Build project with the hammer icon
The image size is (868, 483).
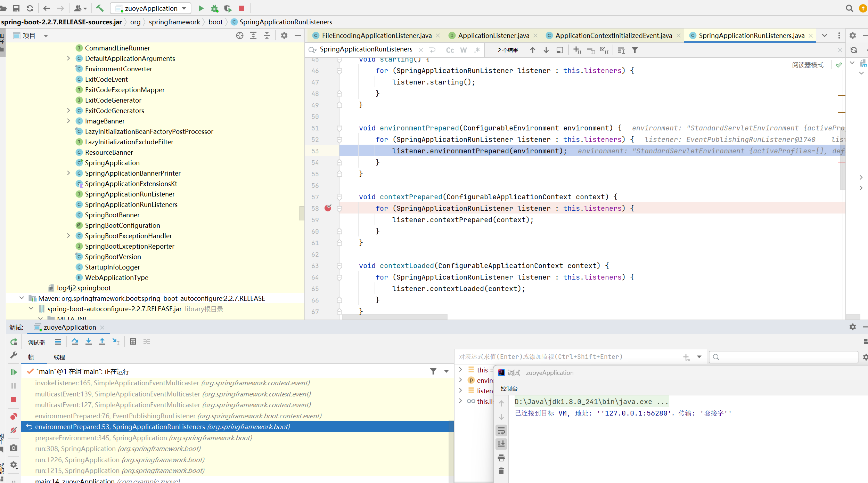coord(100,8)
